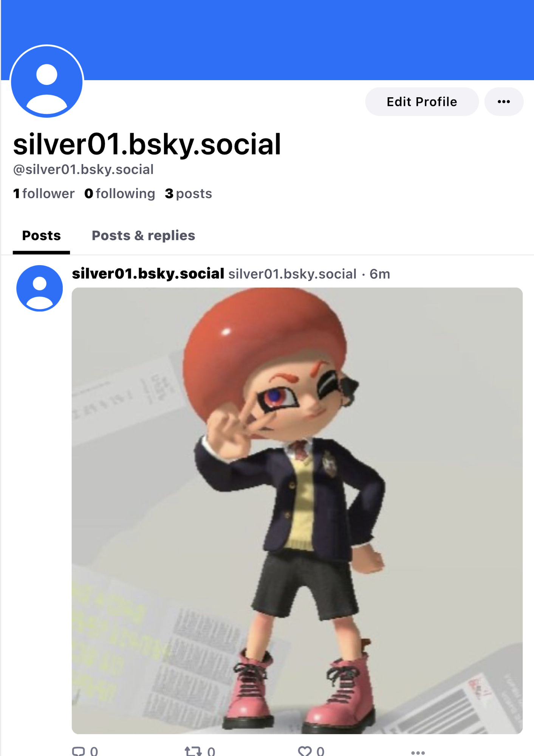
Task: Select the Posts tab
Action: [x=41, y=236]
